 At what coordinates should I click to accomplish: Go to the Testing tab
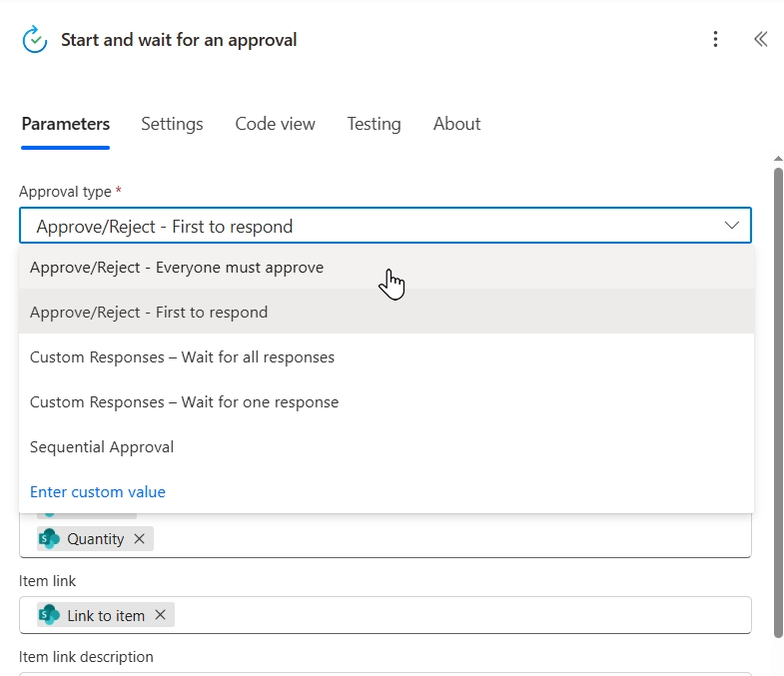click(374, 124)
